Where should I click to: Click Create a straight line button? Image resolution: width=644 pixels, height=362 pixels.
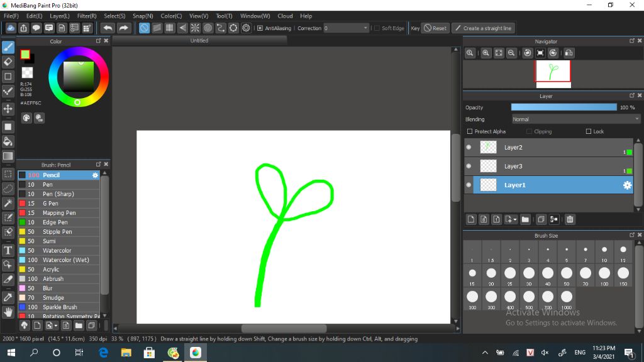click(484, 28)
